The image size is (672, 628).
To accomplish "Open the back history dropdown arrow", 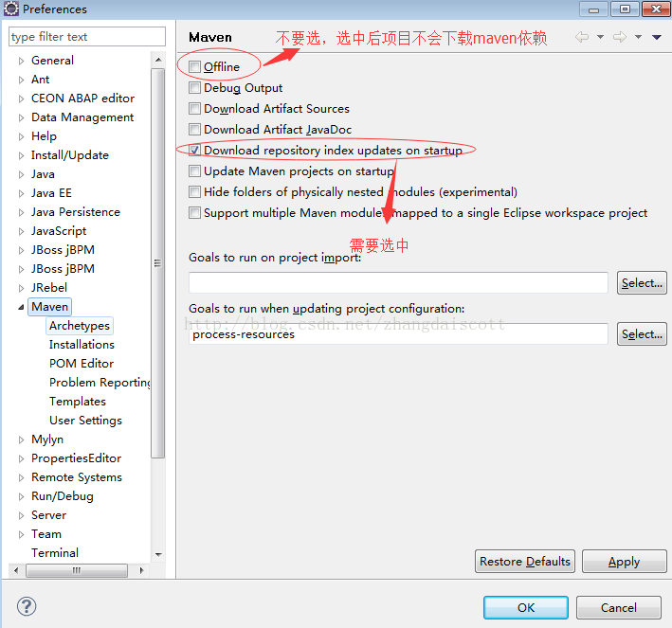I will 600,37.
